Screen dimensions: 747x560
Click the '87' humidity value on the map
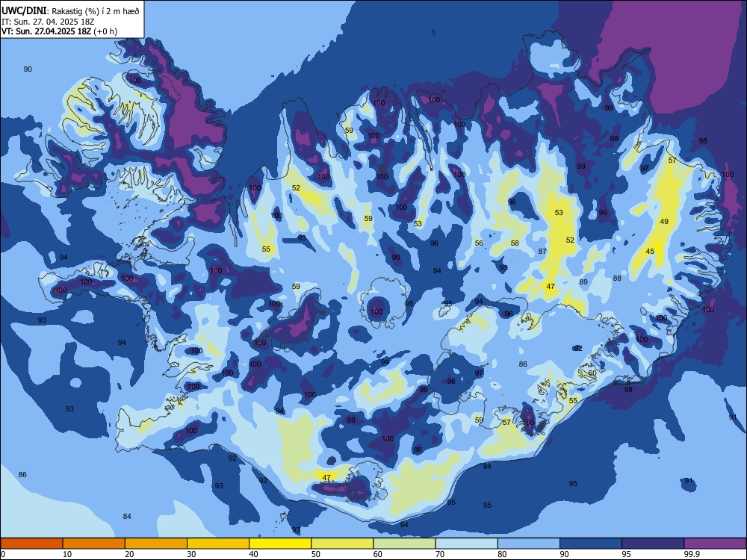[x=542, y=252]
